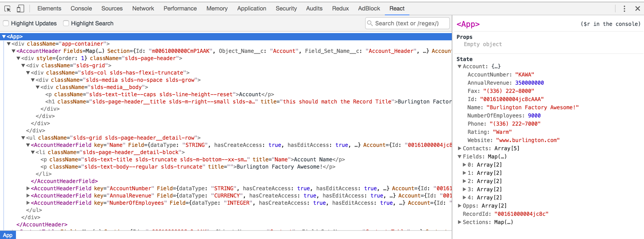Click the Id value "00161000004jc8cAAA"

point(512,99)
